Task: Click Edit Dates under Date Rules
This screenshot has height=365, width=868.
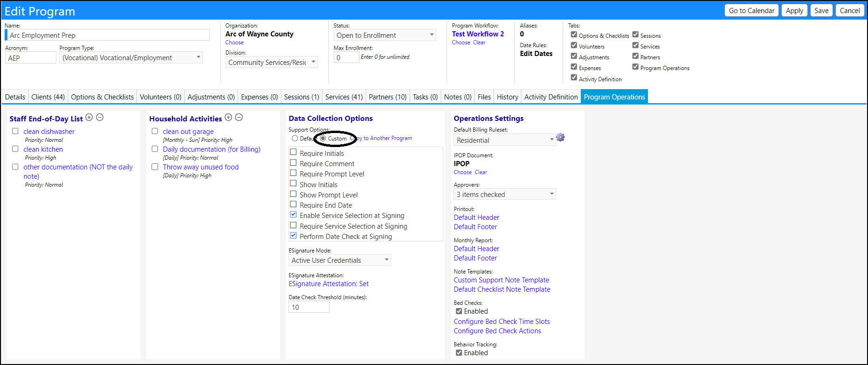Action: 536,54
